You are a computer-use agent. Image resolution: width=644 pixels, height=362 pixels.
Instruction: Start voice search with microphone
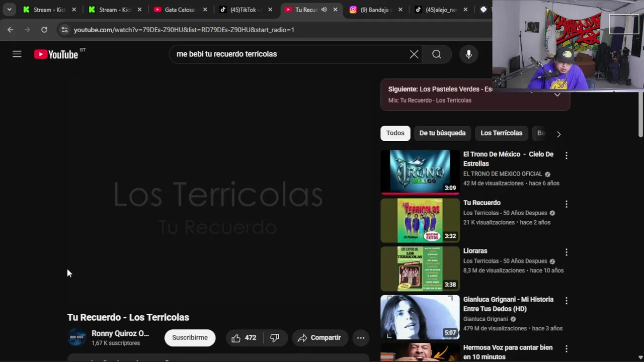click(x=469, y=54)
